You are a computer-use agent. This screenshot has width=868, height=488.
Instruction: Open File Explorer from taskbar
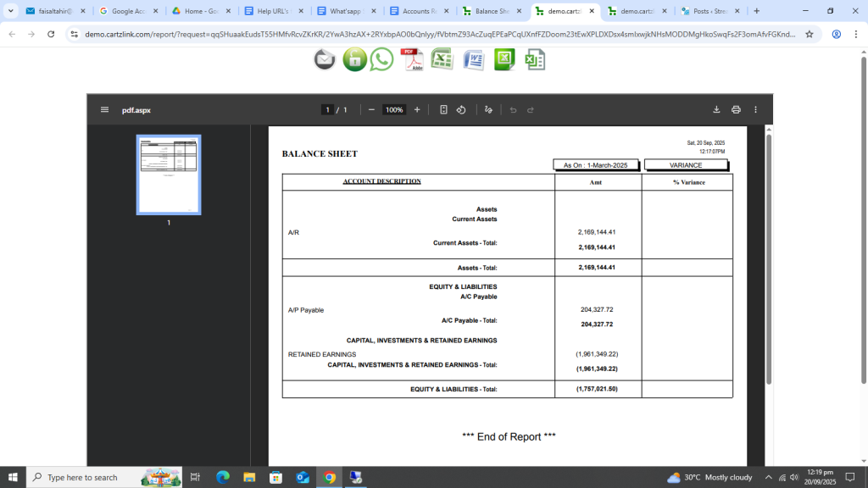pos(249,477)
